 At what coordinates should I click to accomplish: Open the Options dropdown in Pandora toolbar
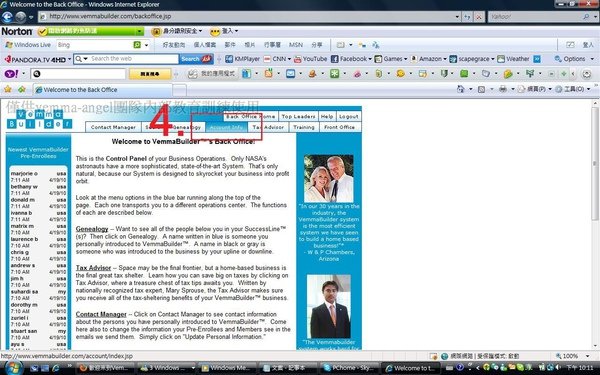pyautogui.click(x=574, y=59)
